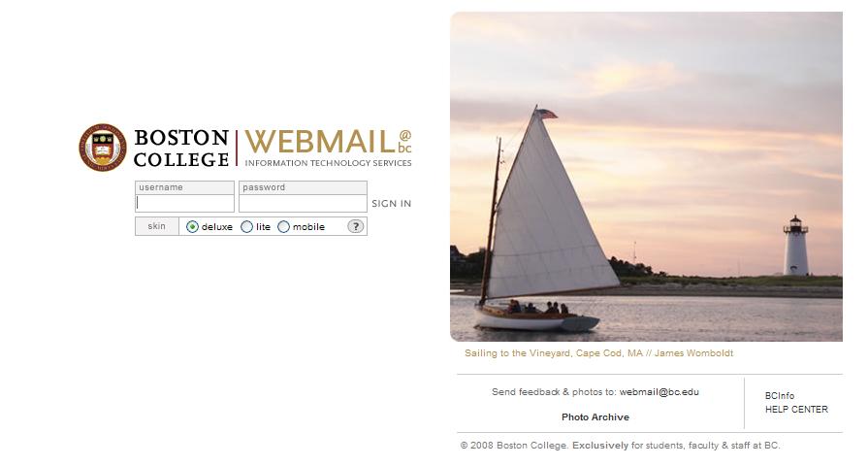Click the Sailing to the Vineyard caption
This screenshot has height=466, width=868.
[598, 353]
